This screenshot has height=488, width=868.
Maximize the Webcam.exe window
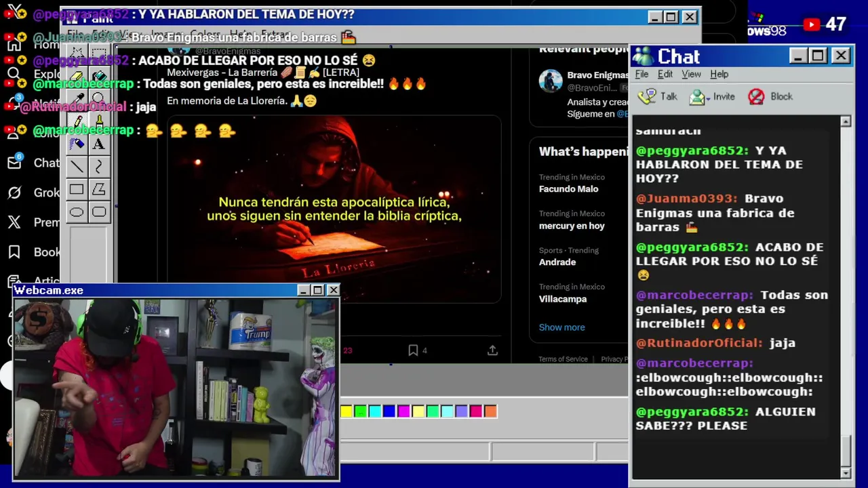[318, 290]
